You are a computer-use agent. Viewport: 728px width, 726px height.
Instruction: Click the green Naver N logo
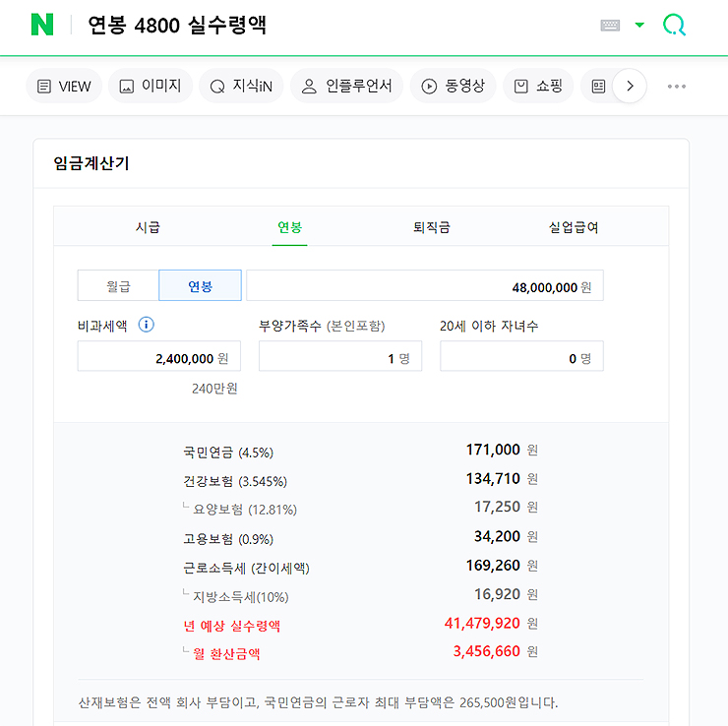pos(42,25)
